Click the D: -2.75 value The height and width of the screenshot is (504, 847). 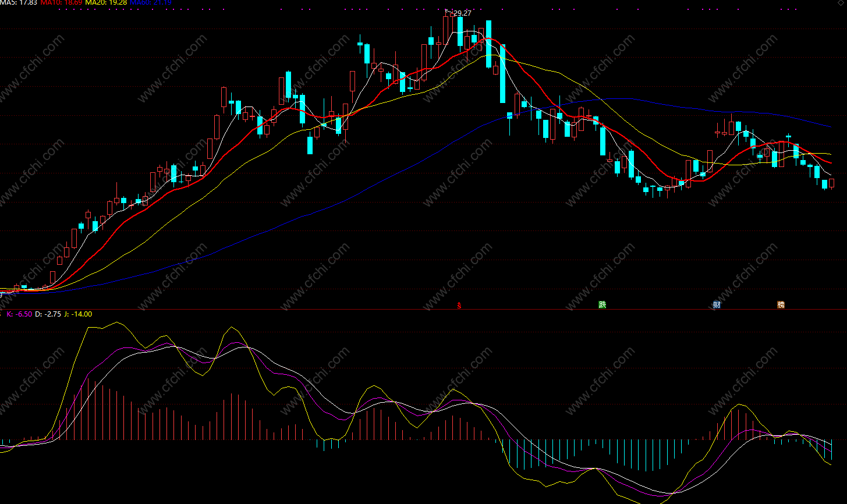click(x=48, y=314)
